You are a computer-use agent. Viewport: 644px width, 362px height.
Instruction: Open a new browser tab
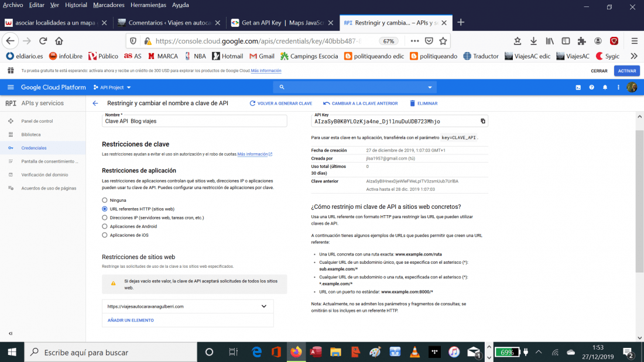point(461,23)
